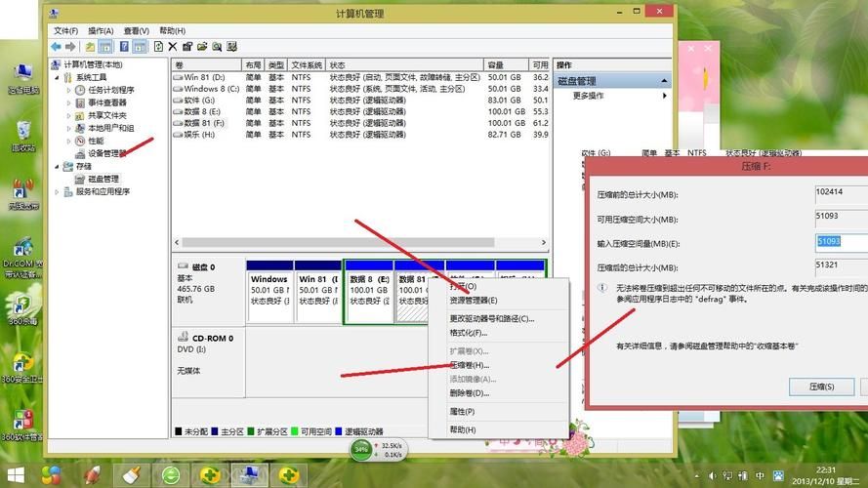Click the 压缩(S) button
868x488 pixels.
click(x=821, y=386)
